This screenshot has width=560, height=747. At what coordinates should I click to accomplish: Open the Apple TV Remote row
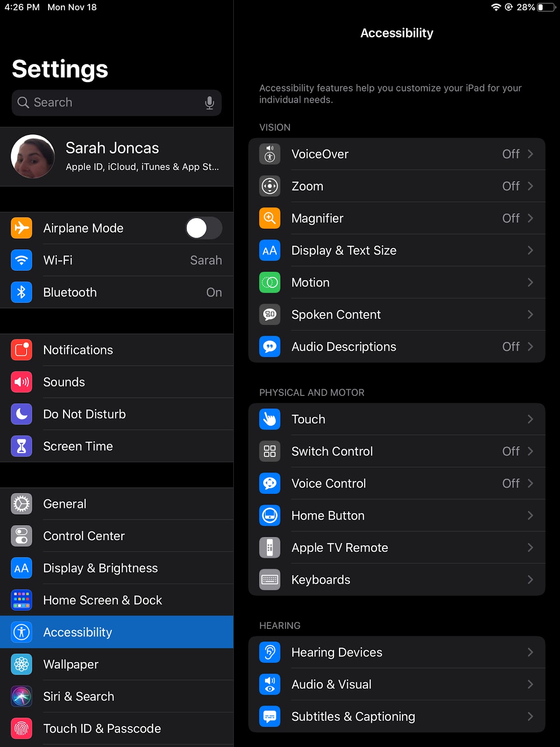[x=397, y=548]
